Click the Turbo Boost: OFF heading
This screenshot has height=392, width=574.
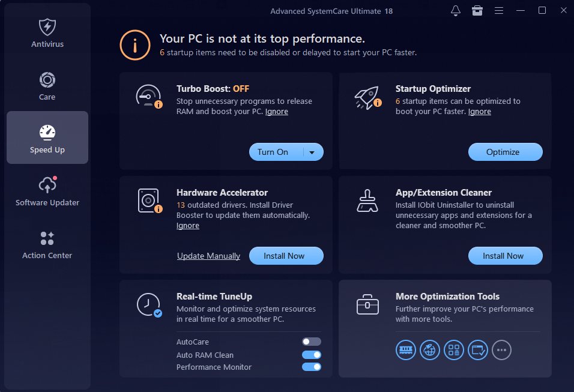point(213,89)
